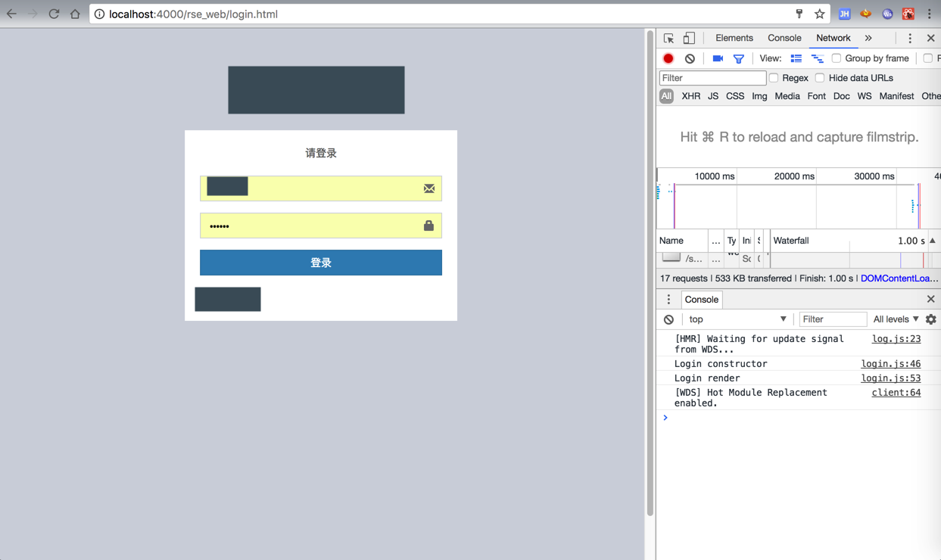Open login.js:46 source link
Viewport: 941px width, 560px height.
(891, 364)
